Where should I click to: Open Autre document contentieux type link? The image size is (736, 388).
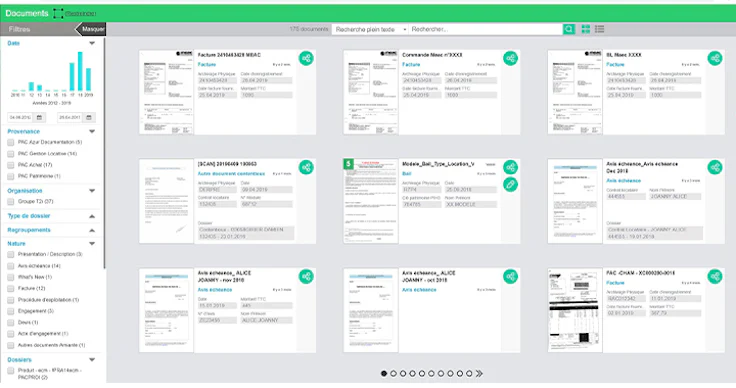(231, 174)
